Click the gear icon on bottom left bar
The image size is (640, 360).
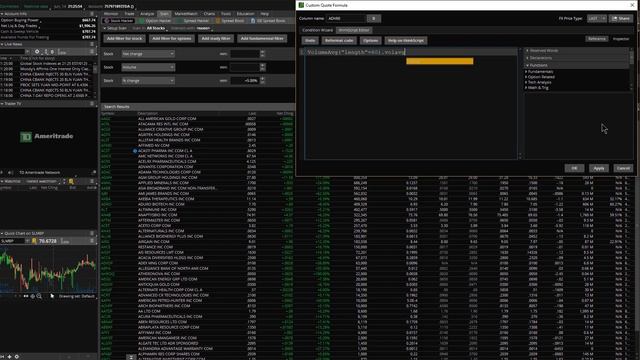pos(17,357)
